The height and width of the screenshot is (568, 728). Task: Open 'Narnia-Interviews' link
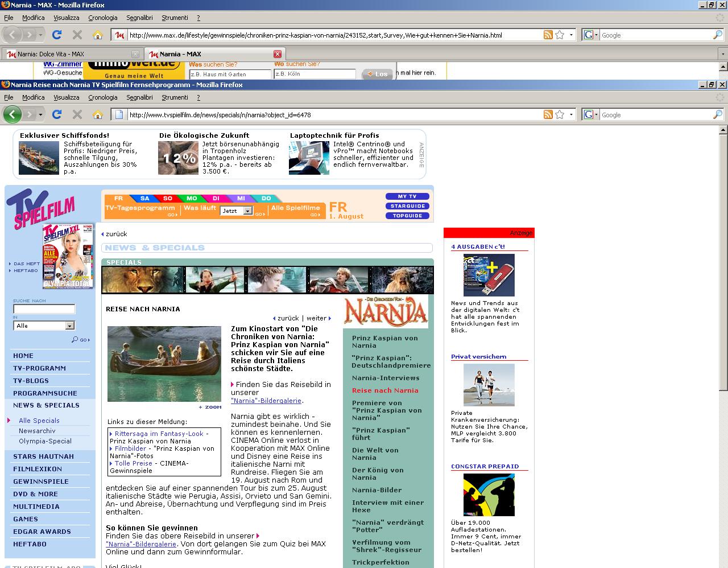[386, 378]
